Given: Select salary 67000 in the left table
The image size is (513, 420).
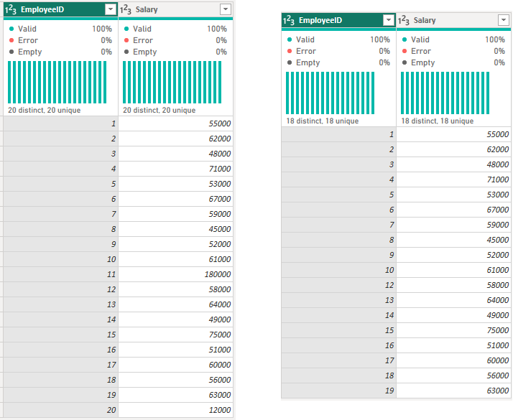Looking at the screenshot, I should click(175, 199).
